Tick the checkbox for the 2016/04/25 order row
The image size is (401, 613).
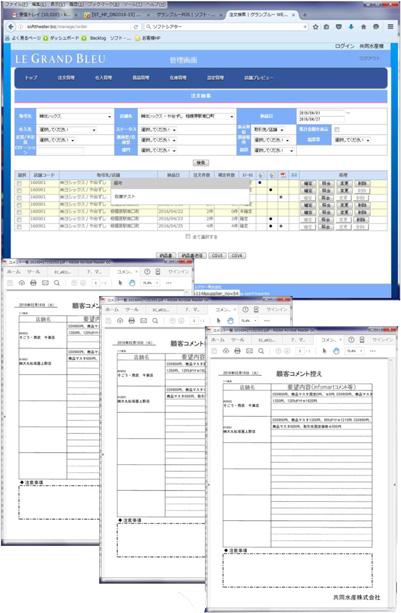tap(19, 226)
